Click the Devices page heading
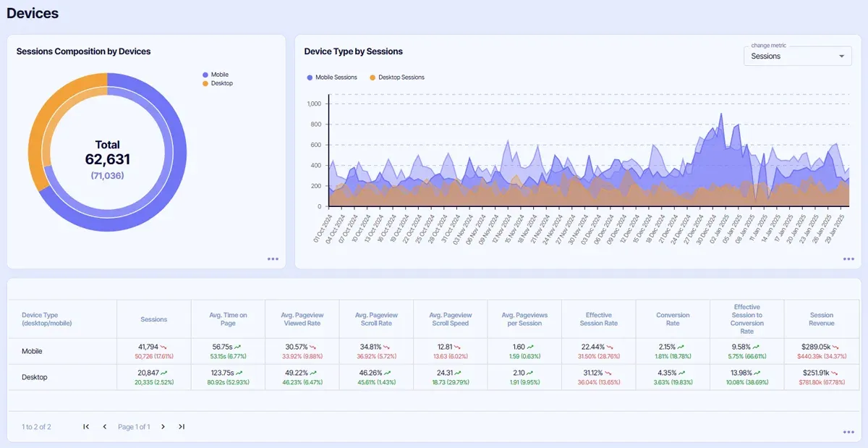Screen dimensions: 868x448 click(x=33, y=13)
